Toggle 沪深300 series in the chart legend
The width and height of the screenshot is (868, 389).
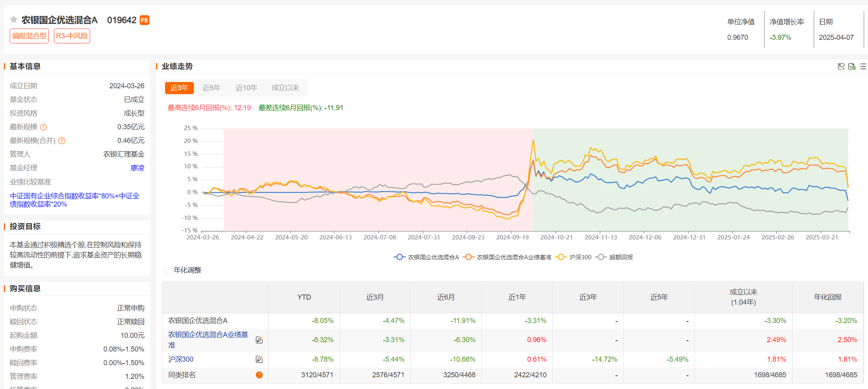pos(575,257)
